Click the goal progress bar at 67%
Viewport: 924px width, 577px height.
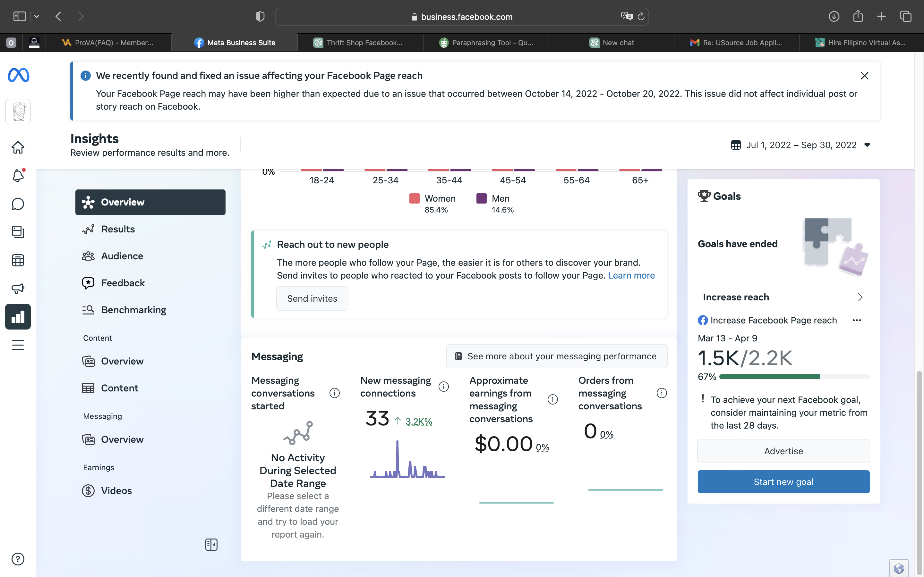click(794, 377)
